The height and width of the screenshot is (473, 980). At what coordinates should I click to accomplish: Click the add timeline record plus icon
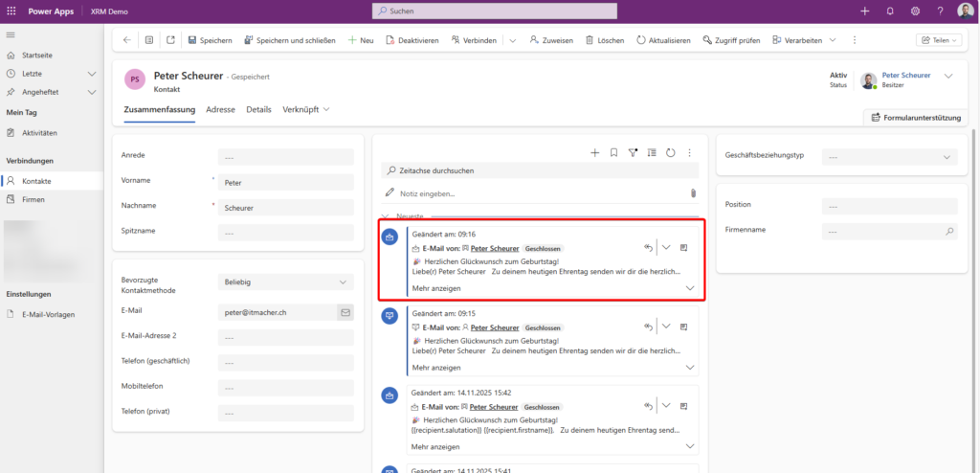pyautogui.click(x=594, y=152)
